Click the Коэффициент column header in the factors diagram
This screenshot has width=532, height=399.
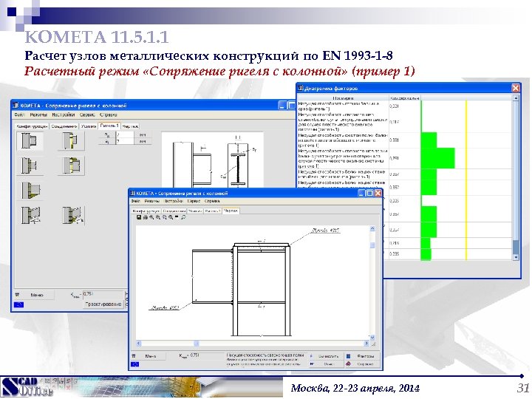click(x=404, y=98)
